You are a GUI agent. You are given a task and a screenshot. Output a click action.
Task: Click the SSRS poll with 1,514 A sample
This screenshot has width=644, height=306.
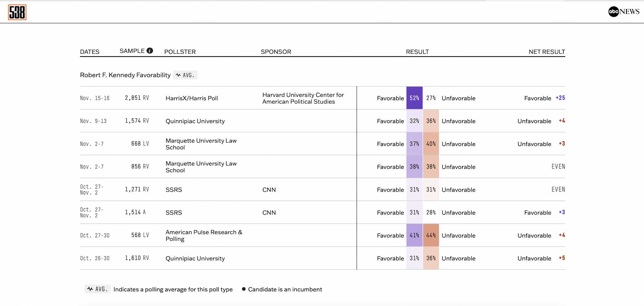tap(174, 213)
